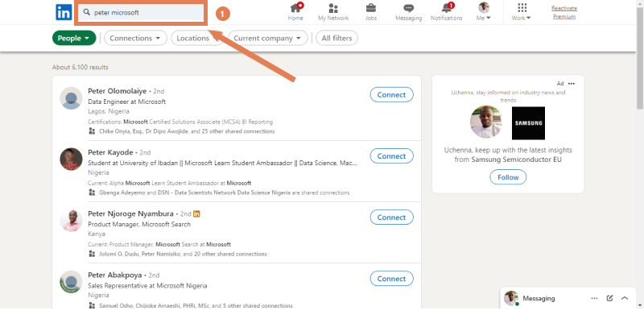Click 'About 6,100 results' text

pos(80,67)
